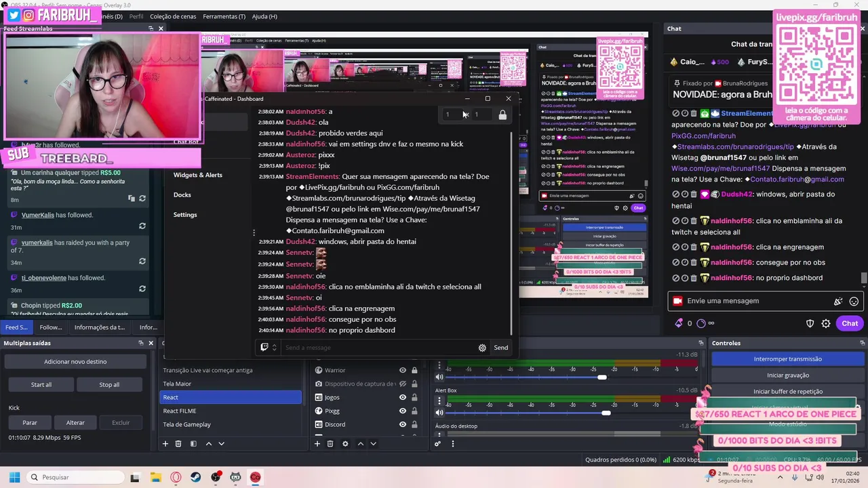
Task: Open the celebration icon in chat input
Action: pos(838,301)
